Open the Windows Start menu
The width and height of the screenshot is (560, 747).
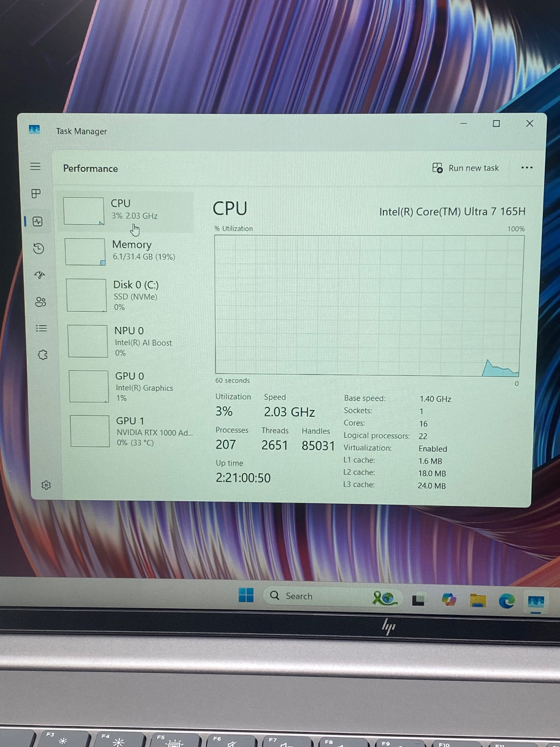(246, 595)
